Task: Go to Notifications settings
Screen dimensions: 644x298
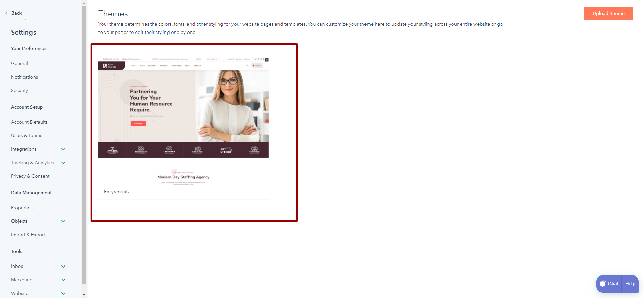Action: (24, 77)
